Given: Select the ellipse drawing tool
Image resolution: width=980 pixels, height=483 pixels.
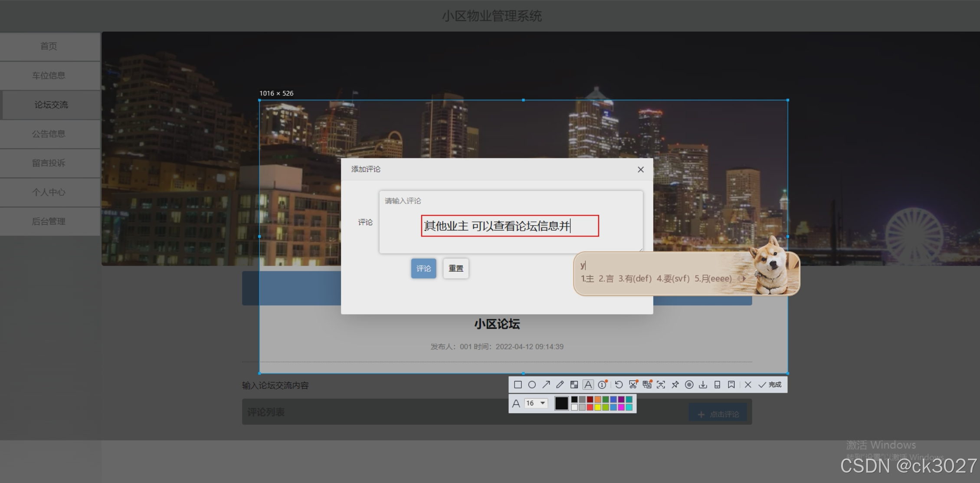Looking at the screenshot, I should 532,384.
